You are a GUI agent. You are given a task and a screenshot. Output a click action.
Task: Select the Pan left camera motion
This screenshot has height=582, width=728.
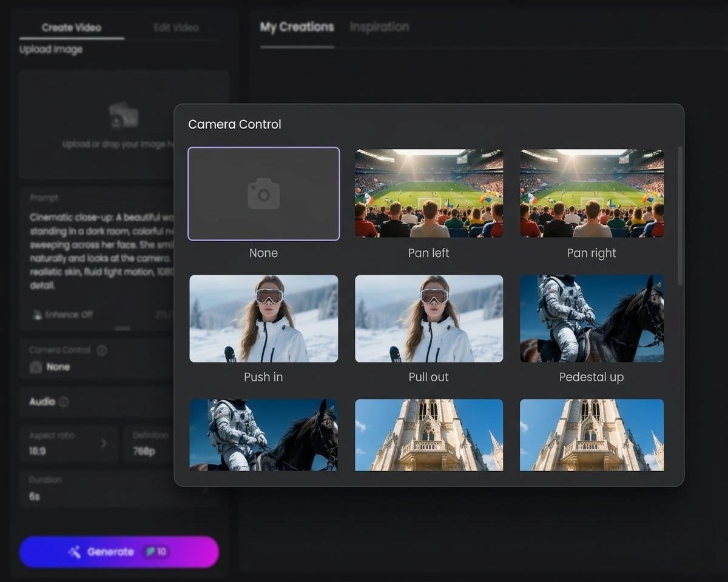tap(428, 193)
